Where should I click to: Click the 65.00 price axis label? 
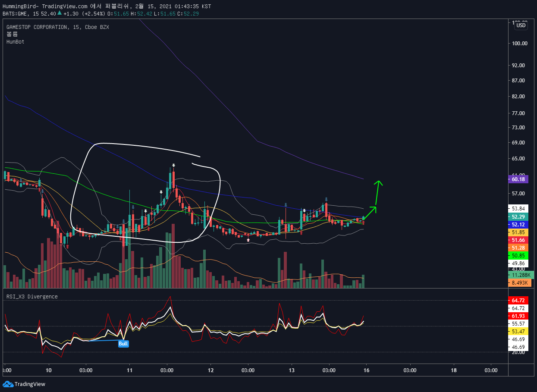(x=518, y=159)
